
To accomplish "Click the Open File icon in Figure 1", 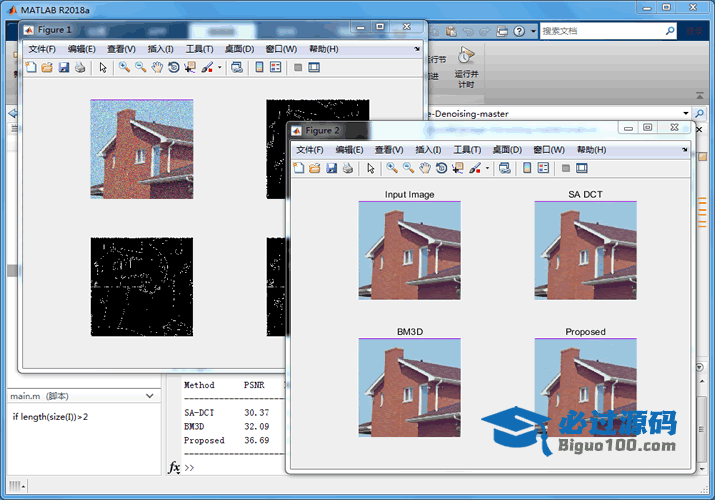I will [46, 67].
